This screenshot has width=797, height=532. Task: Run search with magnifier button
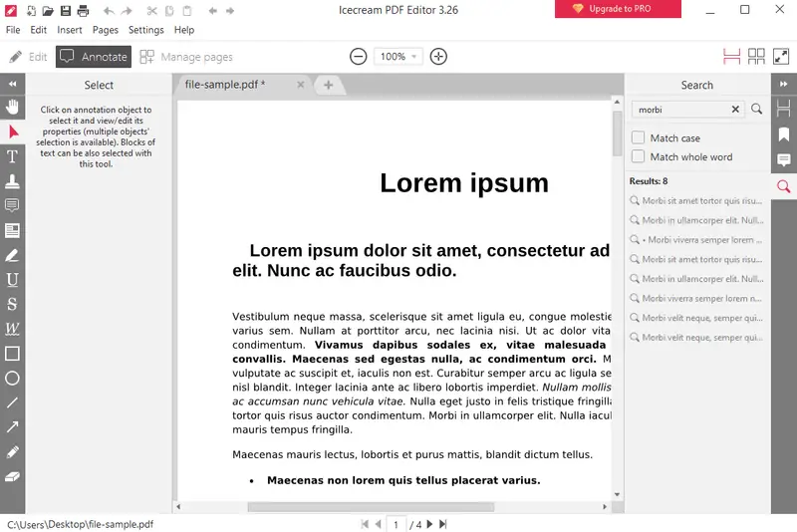pos(757,109)
